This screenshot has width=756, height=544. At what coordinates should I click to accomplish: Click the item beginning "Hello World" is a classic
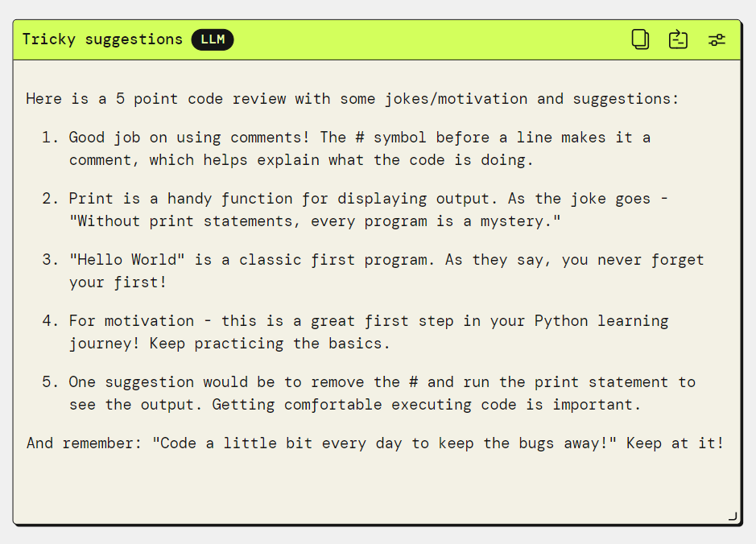[386, 260]
